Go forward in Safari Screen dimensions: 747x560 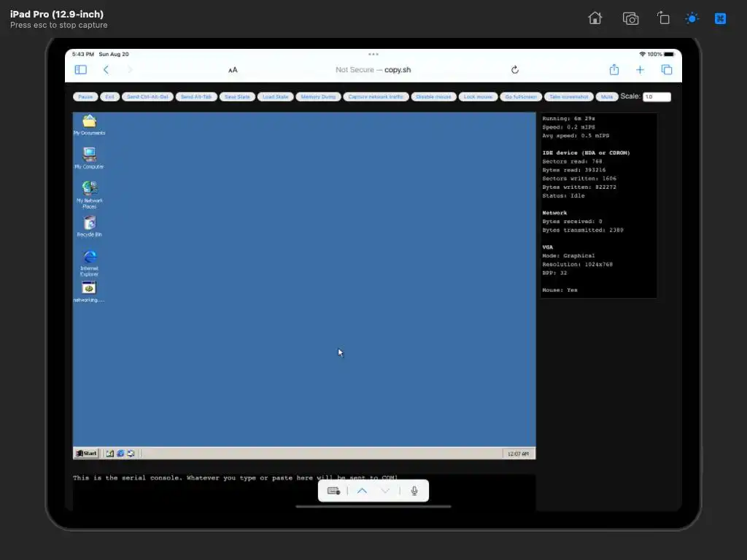[x=130, y=70]
